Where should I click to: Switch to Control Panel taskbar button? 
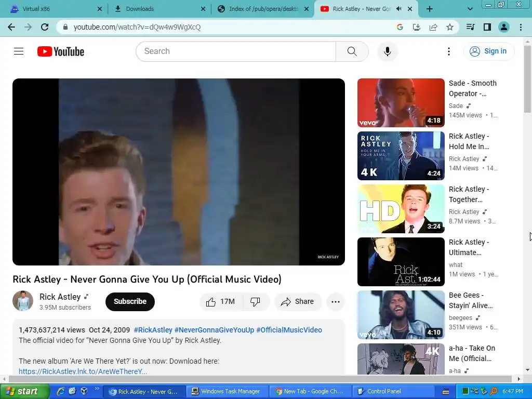click(394, 392)
